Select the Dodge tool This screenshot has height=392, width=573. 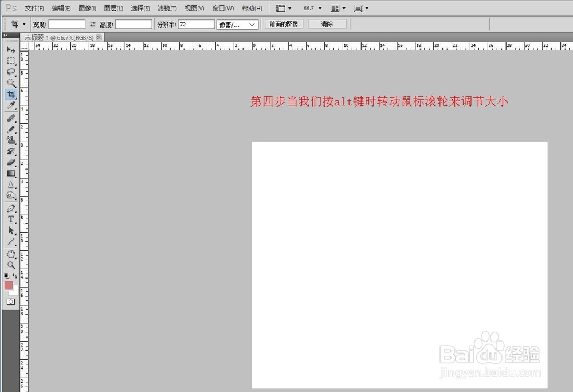[x=11, y=195]
